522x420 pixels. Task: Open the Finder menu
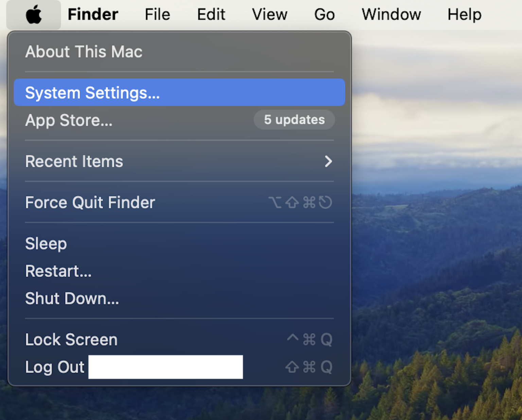coord(92,14)
